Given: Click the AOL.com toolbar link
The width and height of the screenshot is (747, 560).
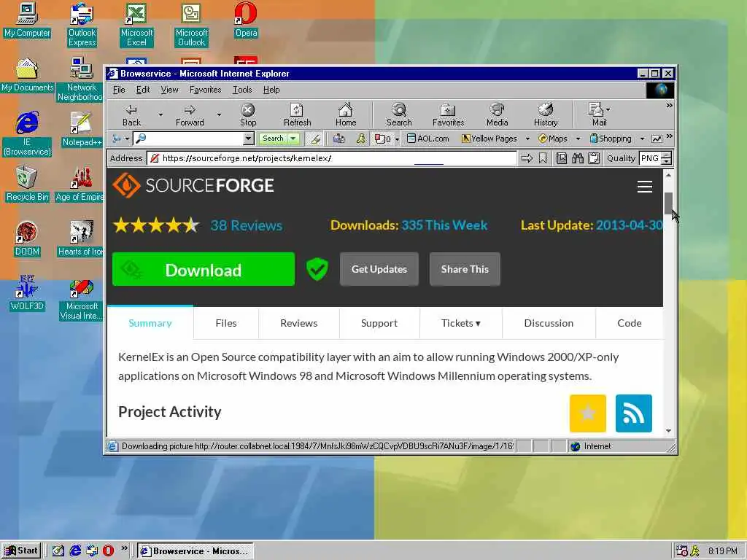Looking at the screenshot, I should click(427, 139).
